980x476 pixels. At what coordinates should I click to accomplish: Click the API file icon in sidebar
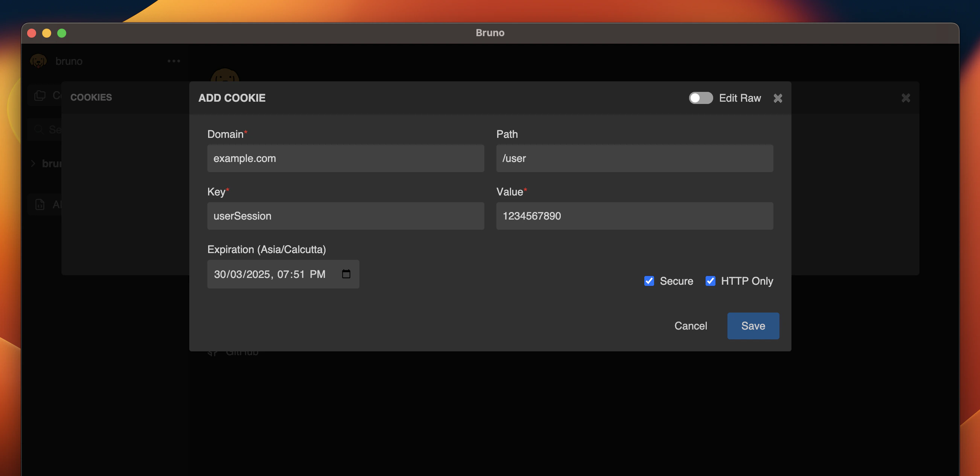pyautogui.click(x=40, y=204)
